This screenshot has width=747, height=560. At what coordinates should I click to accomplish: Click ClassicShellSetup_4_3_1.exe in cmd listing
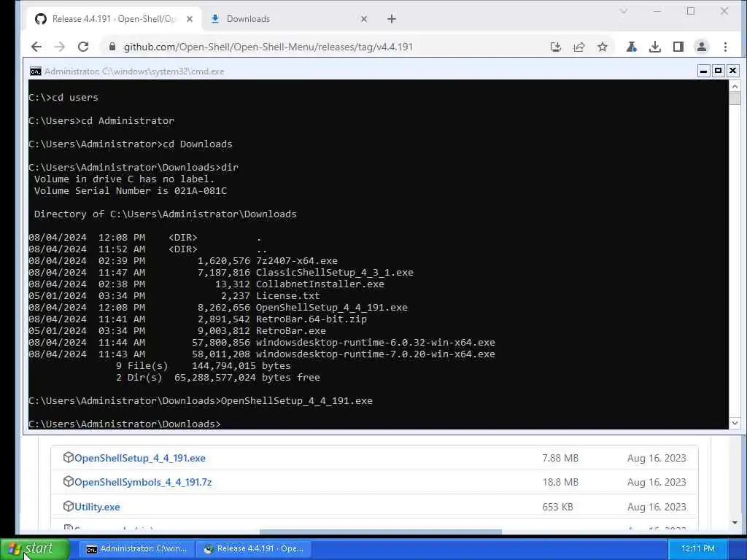click(x=334, y=273)
